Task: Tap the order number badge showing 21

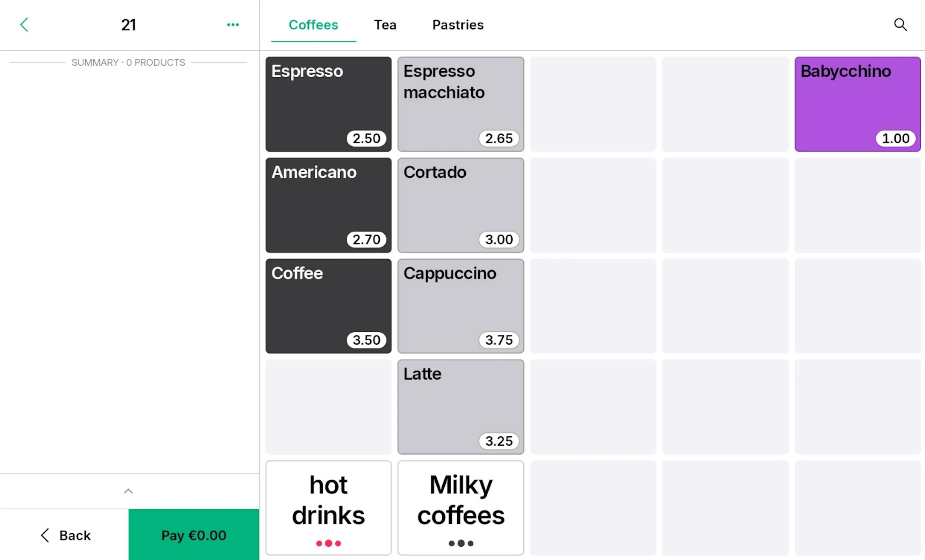Action: click(129, 25)
